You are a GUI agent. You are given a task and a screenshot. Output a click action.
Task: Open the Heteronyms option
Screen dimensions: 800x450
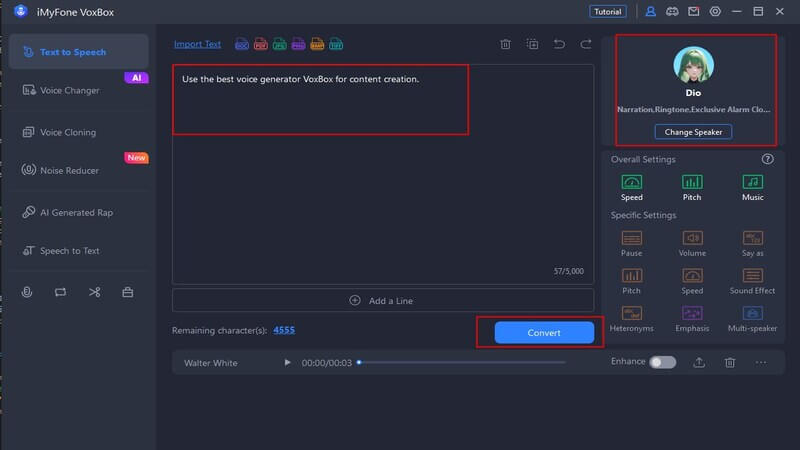[x=632, y=319]
